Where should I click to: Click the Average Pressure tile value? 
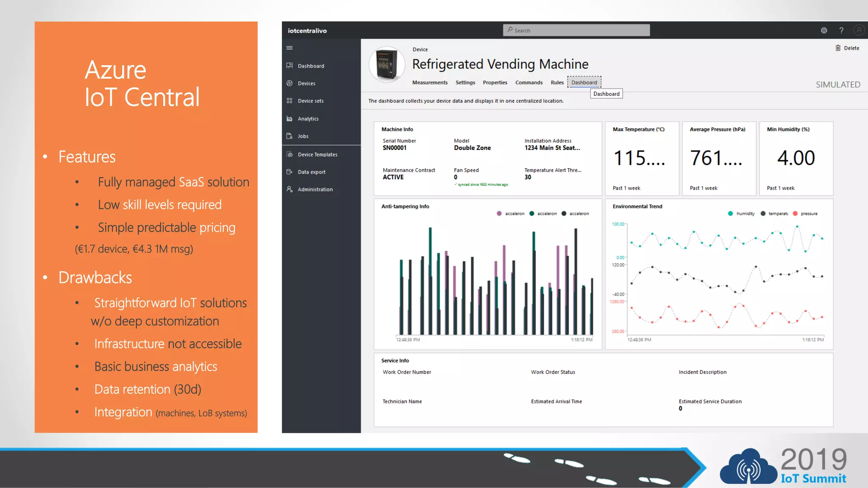pos(716,158)
